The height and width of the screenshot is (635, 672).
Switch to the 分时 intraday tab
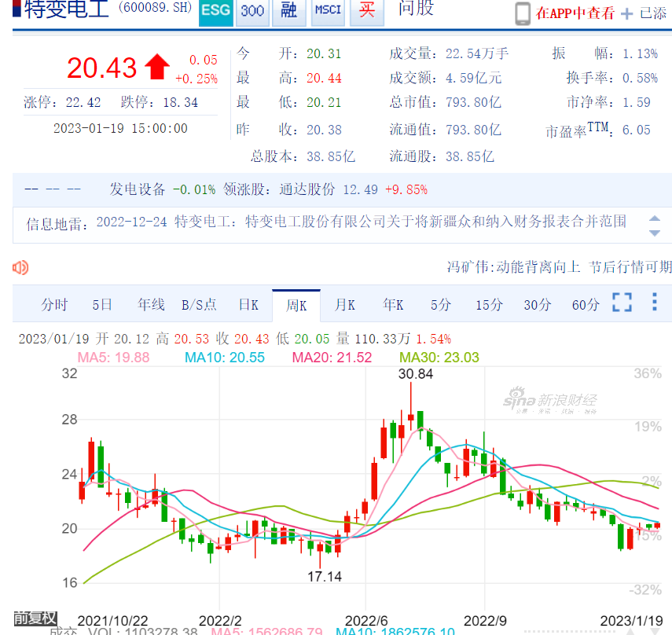point(54,305)
